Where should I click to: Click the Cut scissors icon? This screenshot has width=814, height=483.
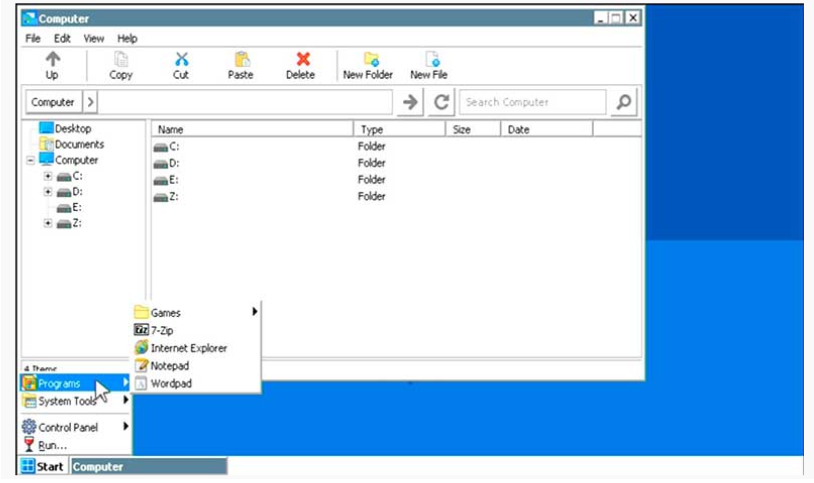pyautogui.click(x=181, y=60)
